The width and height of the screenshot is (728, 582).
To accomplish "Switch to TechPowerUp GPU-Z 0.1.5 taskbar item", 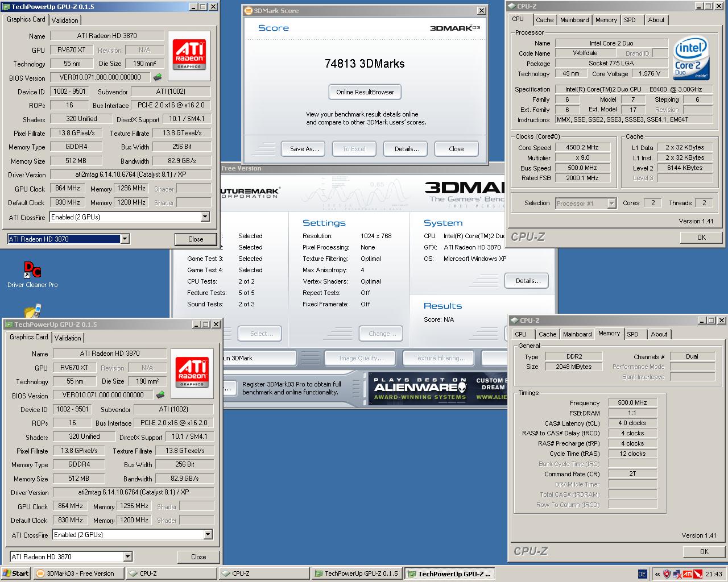I will (x=357, y=573).
